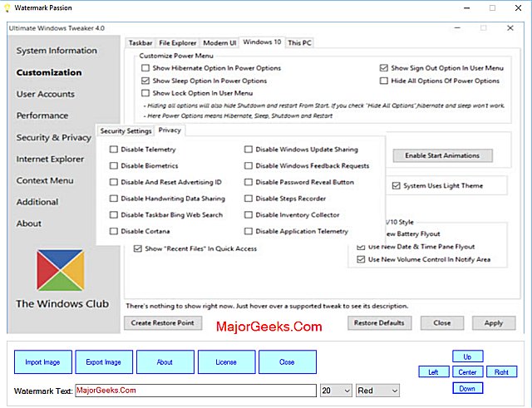Switch to the Taskbar tab
532x408 pixels.
click(x=140, y=43)
